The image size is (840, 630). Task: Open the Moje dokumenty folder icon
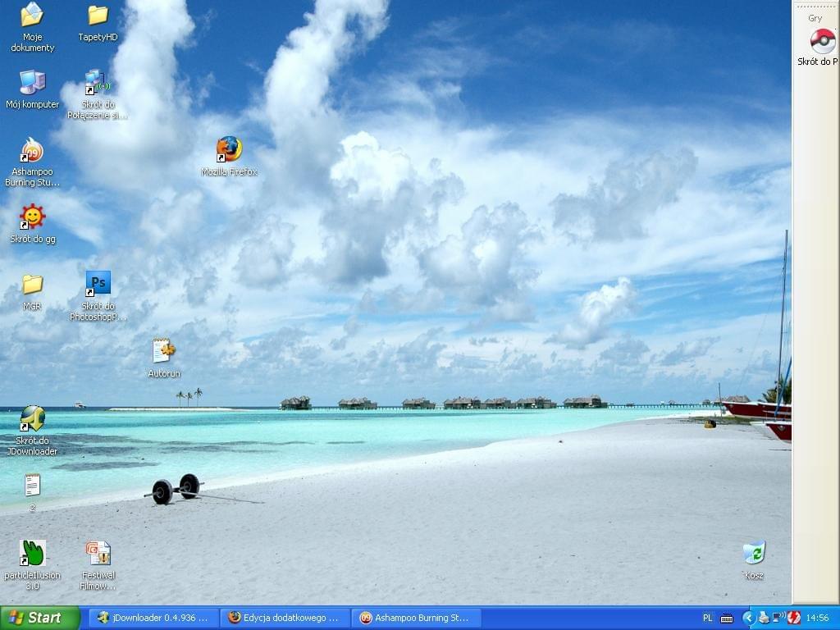[32, 15]
